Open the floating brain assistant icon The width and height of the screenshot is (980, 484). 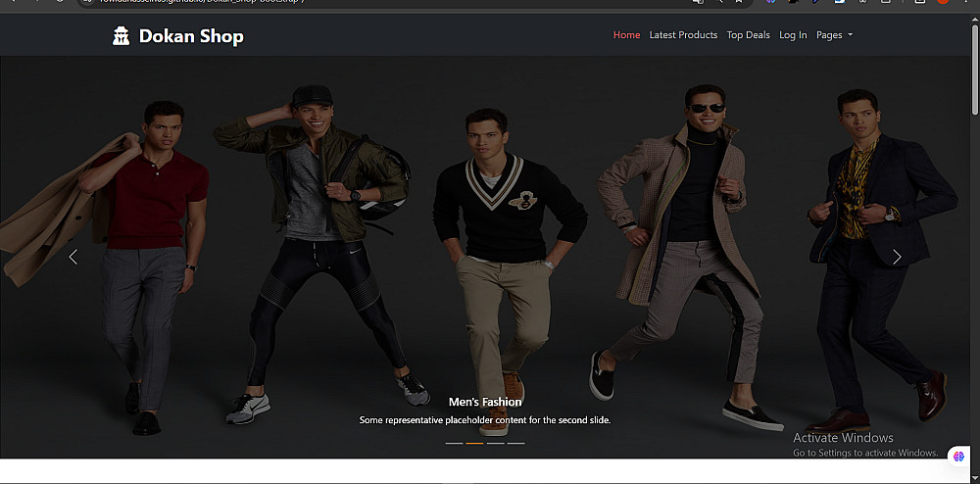tap(959, 457)
